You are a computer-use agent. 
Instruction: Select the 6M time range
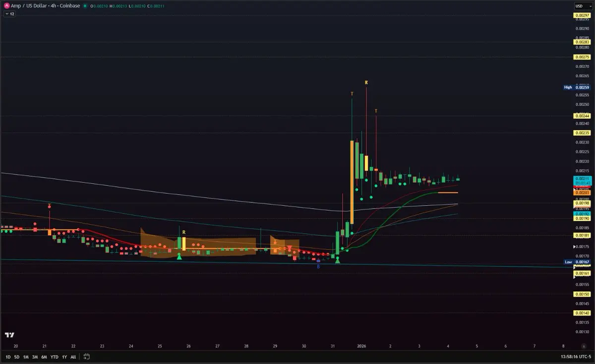pos(44,357)
